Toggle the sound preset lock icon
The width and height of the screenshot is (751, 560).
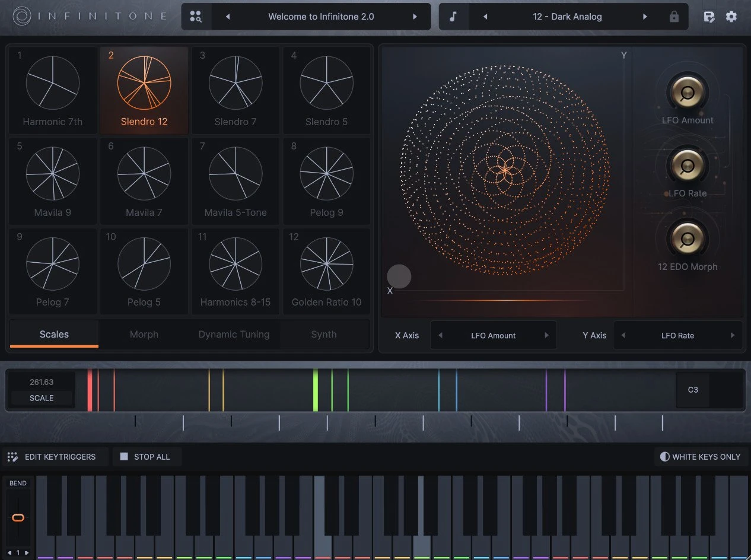tap(674, 17)
